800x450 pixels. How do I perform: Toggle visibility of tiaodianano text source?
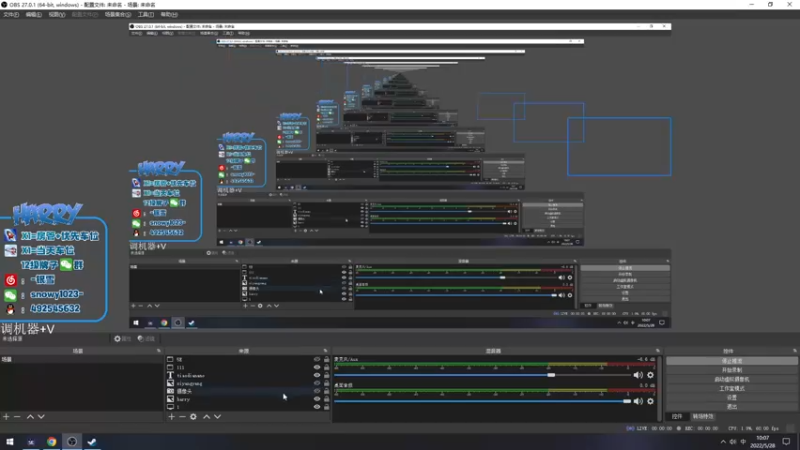(x=317, y=375)
